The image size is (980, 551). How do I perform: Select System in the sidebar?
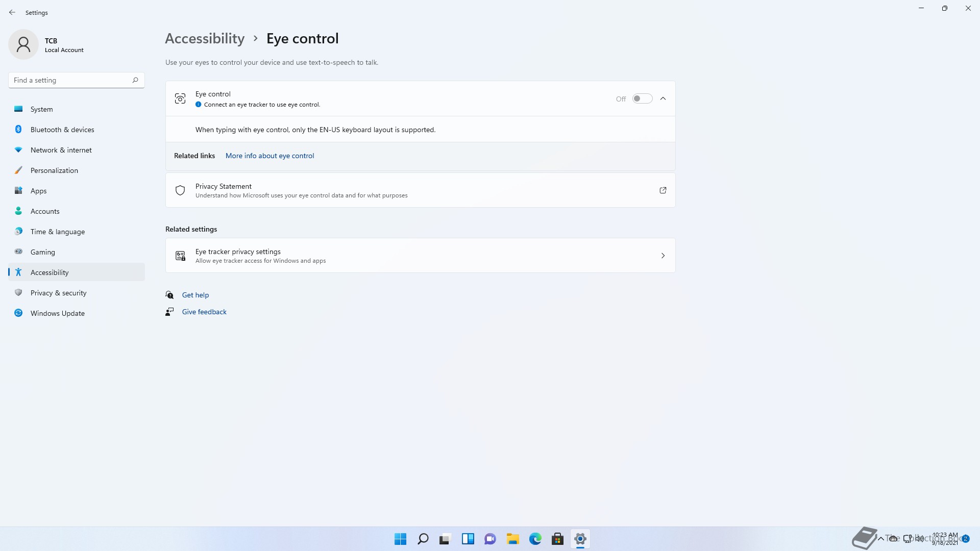tap(41, 109)
